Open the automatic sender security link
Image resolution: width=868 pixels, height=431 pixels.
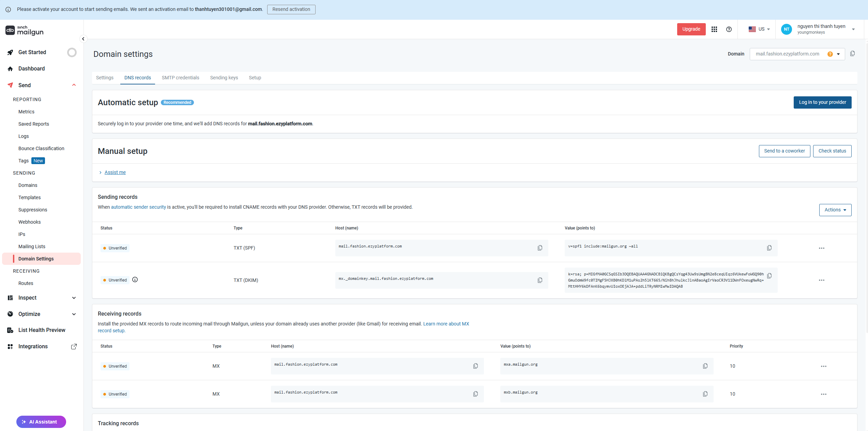[x=138, y=207]
